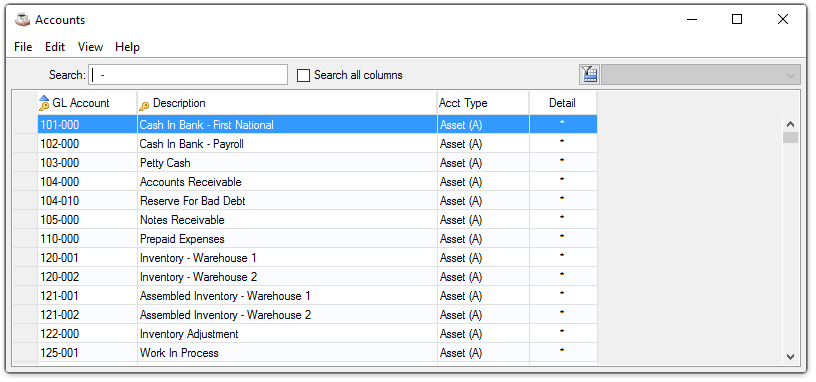Click the key icon in Description header
Screen dimensions: 816x382
(144, 106)
